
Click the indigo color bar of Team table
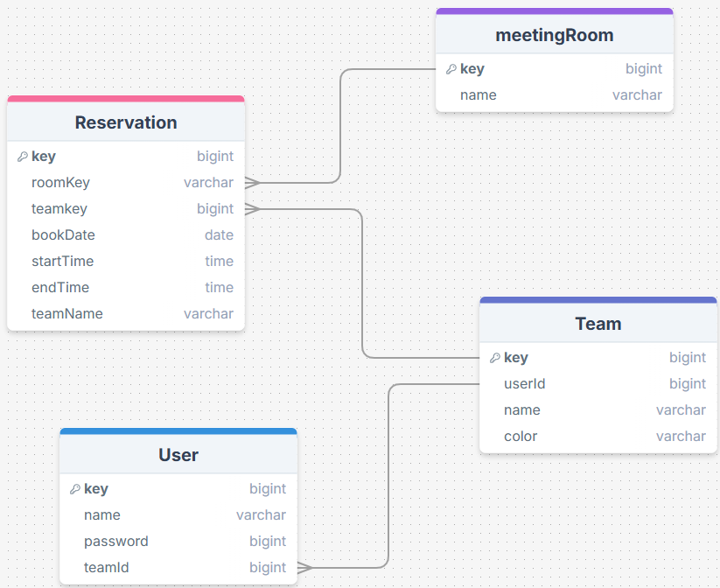(598, 300)
